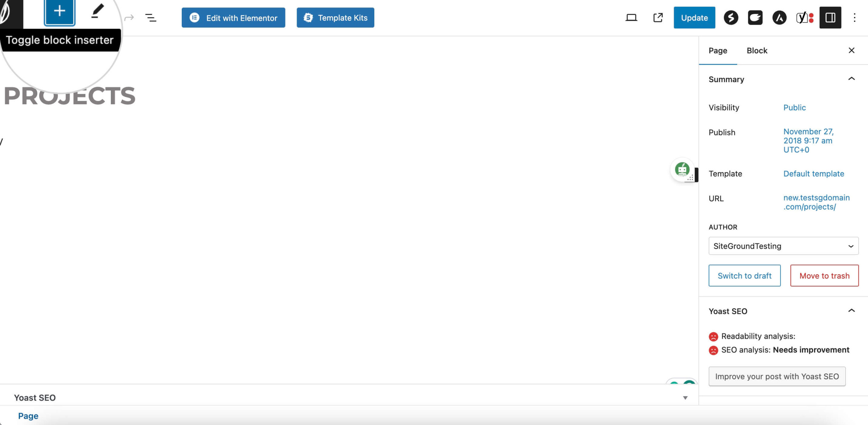Change the Public visibility setting

(794, 108)
